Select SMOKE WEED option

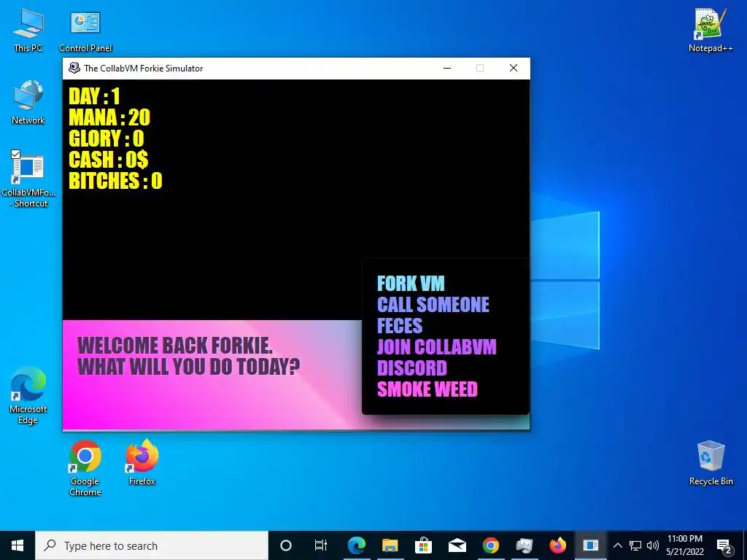[x=427, y=389]
